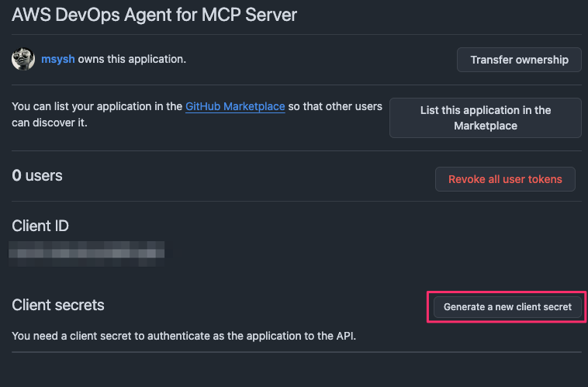Click the blurred Client ID value
The width and height of the screenshot is (588, 387).
tap(87, 254)
